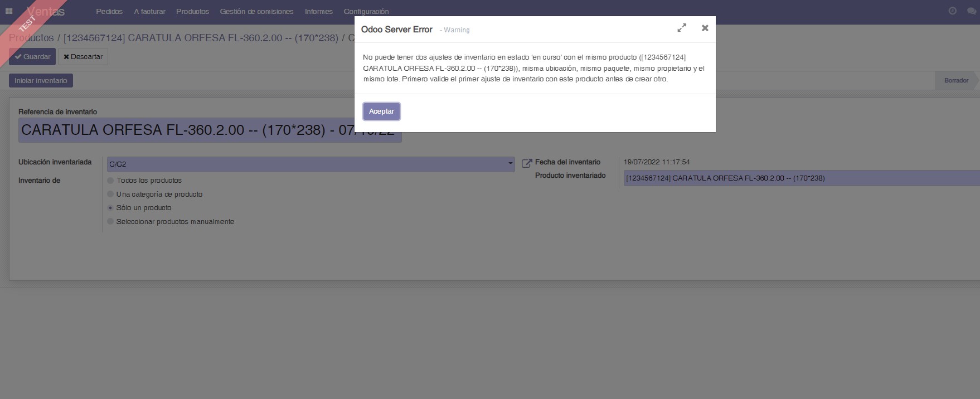Choose 'Seleccionar productos manualmente' option
This screenshot has width=980, height=399.
coord(110,222)
